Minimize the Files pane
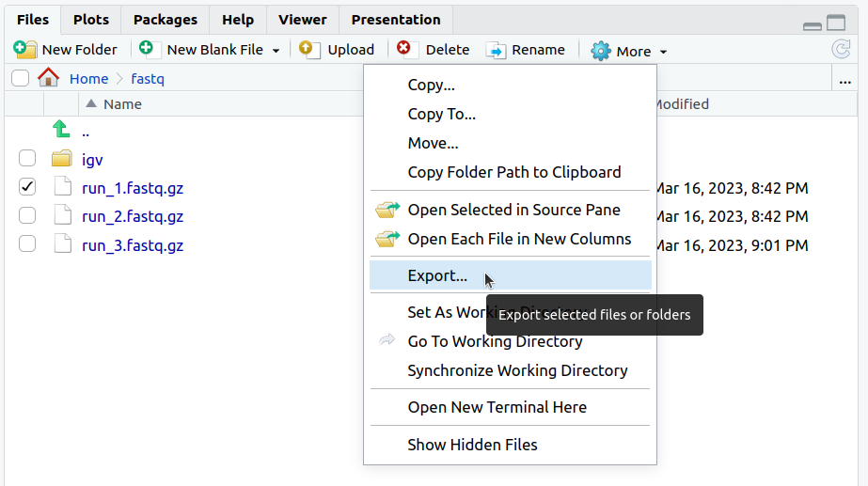The height and width of the screenshot is (486, 868). coord(813,25)
